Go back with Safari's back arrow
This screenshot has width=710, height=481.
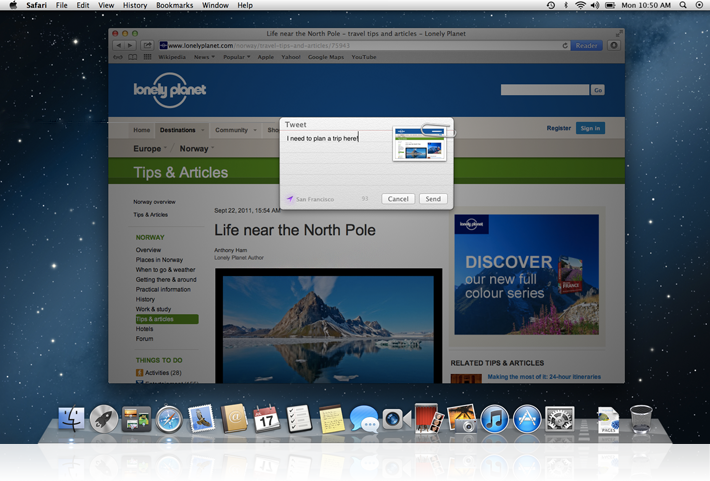tap(118, 45)
